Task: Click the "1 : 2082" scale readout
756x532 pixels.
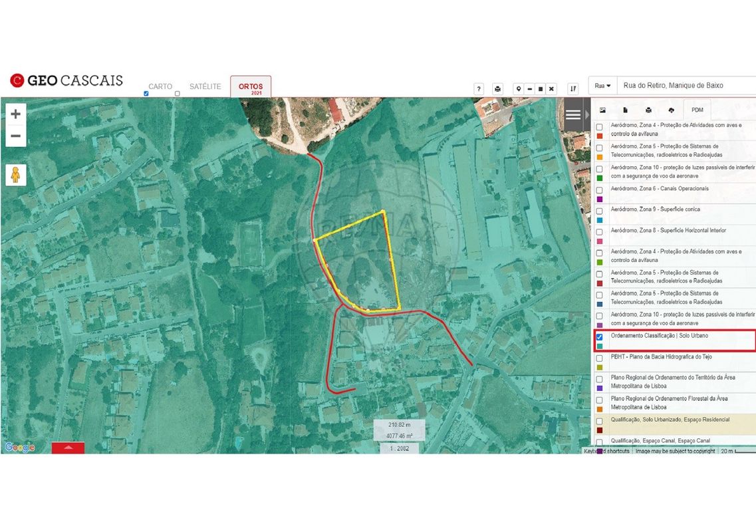Action: (399, 449)
